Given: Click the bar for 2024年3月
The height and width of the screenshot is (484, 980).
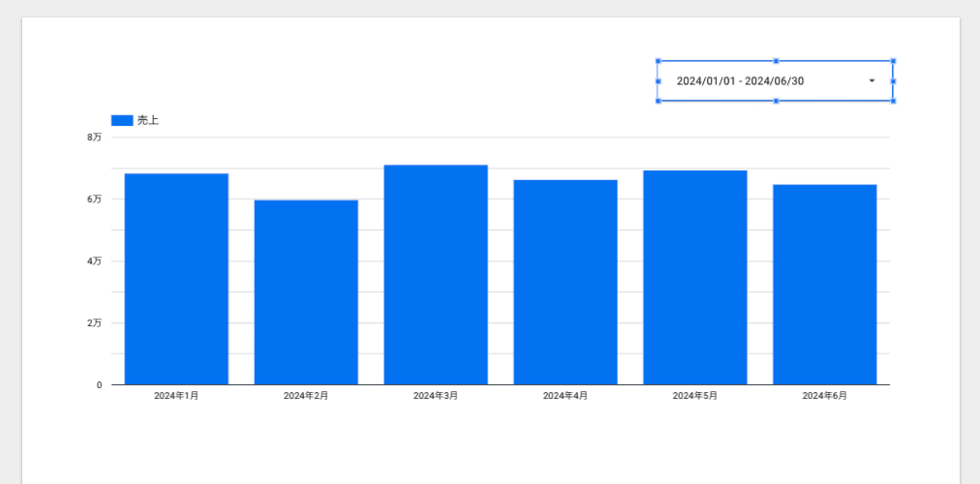Looking at the screenshot, I should coord(436,275).
